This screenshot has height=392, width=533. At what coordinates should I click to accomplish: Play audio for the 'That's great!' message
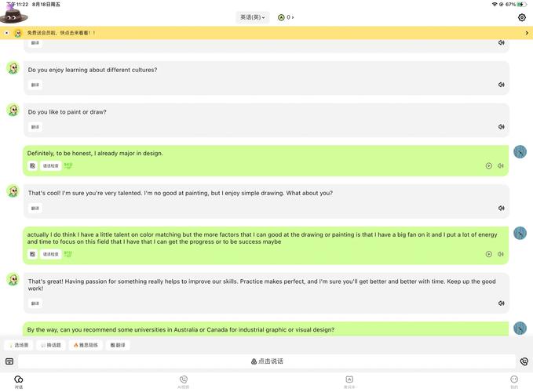pyautogui.click(x=501, y=303)
